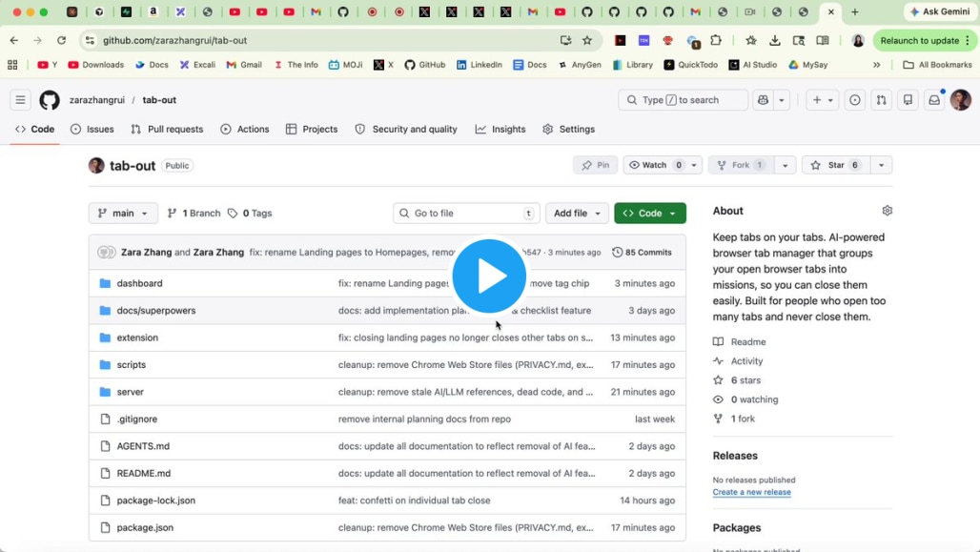
Task: Open the Add file dropdown
Action: pos(577,214)
